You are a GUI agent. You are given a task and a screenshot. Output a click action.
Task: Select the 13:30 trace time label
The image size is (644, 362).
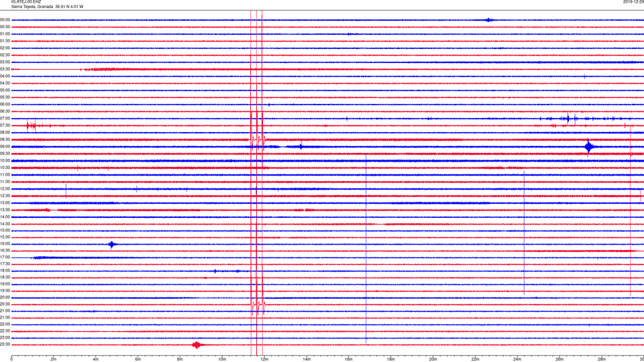coord(5,210)
